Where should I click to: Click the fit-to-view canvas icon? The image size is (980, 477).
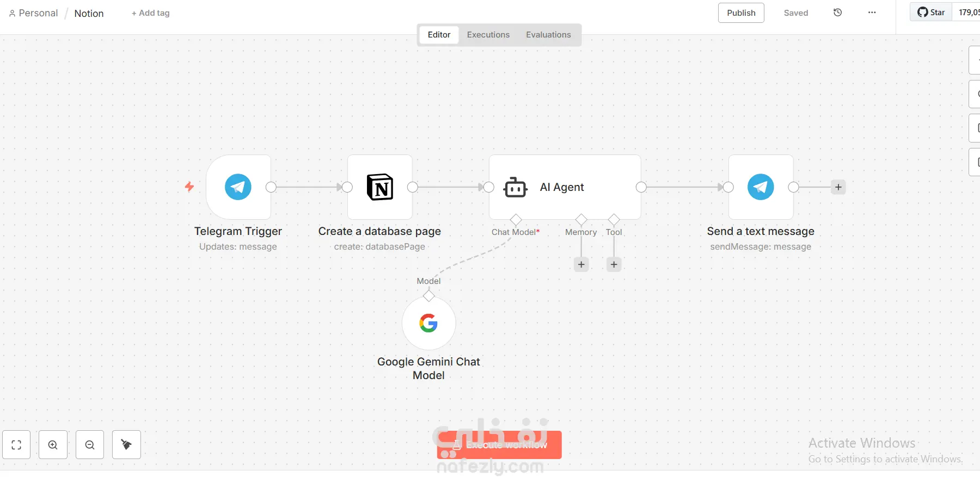16,445
